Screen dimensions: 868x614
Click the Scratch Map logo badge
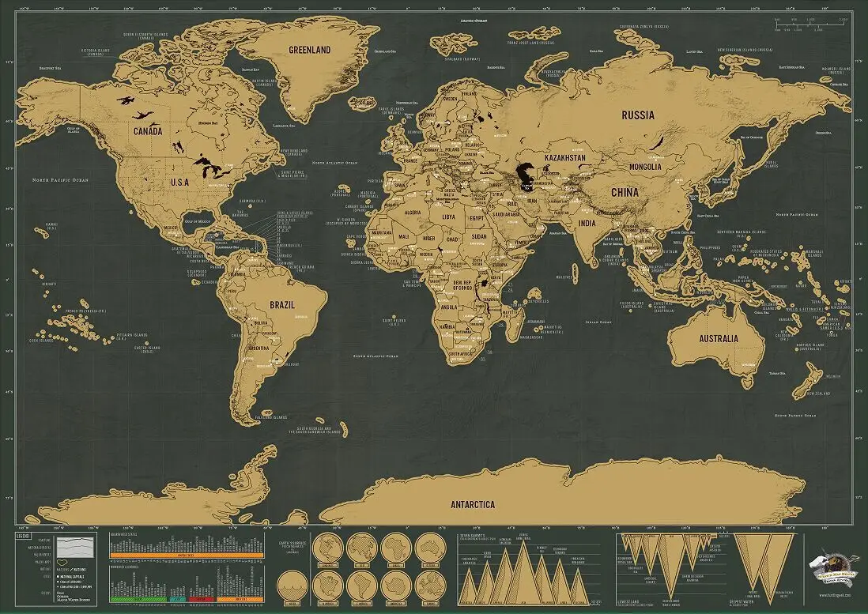[x=834, y=567]
